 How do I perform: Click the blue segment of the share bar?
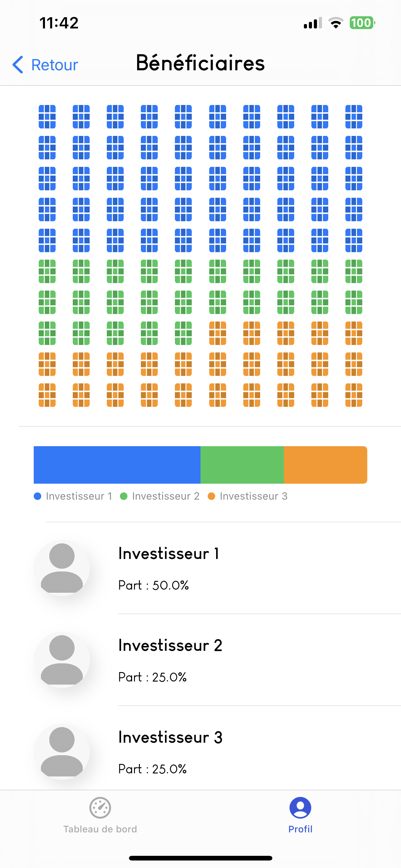coord(117,465)
